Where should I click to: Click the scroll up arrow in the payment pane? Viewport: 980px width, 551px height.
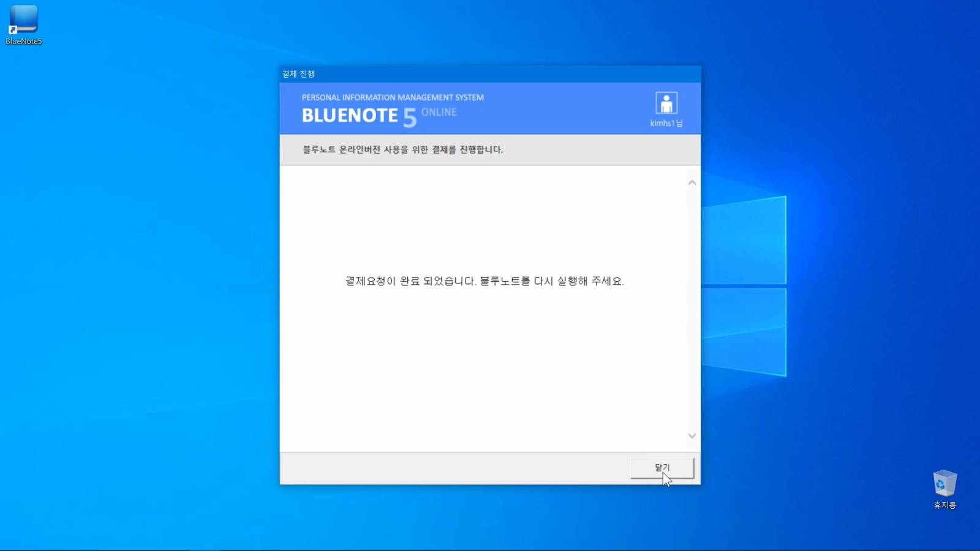[692, 182]
